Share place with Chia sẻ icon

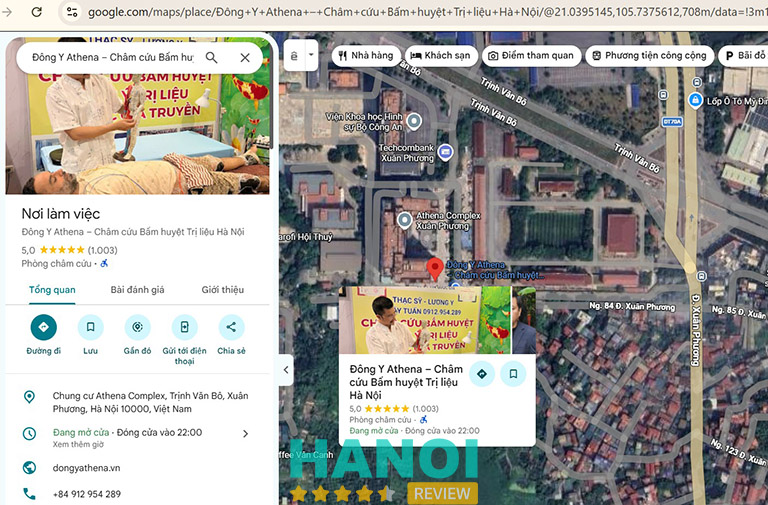[x=232, y=327]
